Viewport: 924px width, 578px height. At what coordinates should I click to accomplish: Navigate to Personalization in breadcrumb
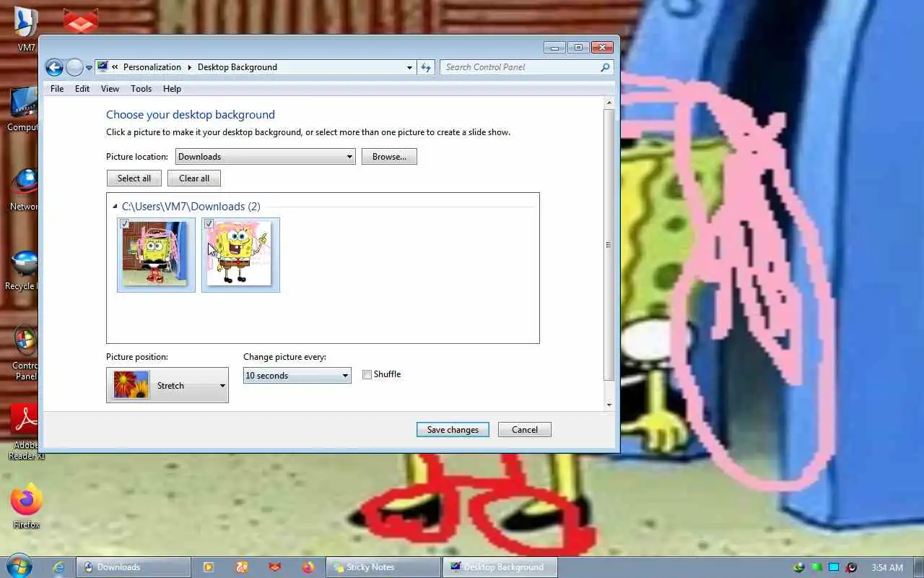pos(152,67)
